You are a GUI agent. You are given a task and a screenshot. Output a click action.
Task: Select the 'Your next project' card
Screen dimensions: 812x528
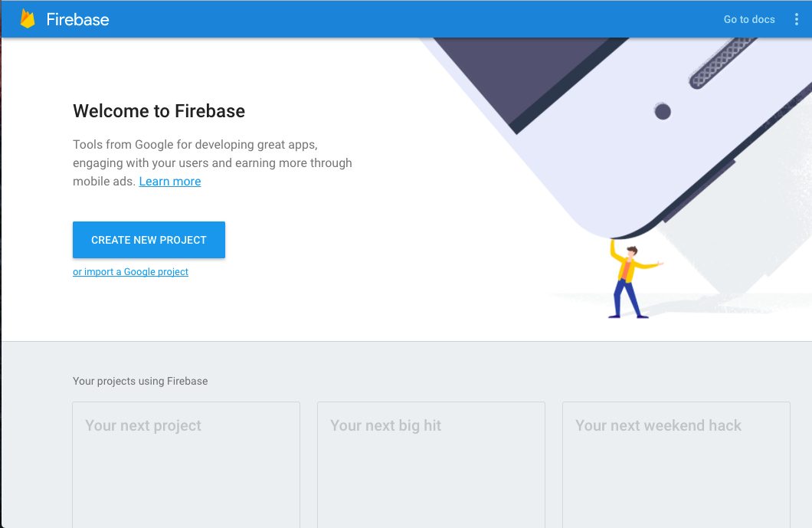186,464
